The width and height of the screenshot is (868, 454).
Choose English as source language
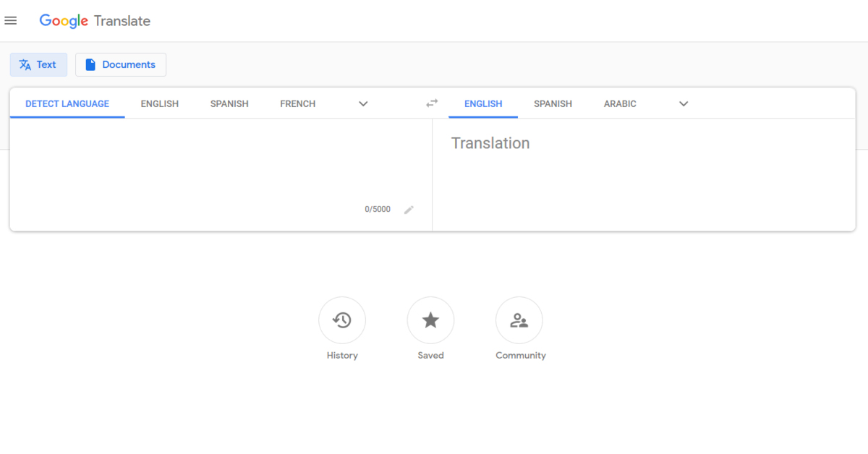[160, 103]
